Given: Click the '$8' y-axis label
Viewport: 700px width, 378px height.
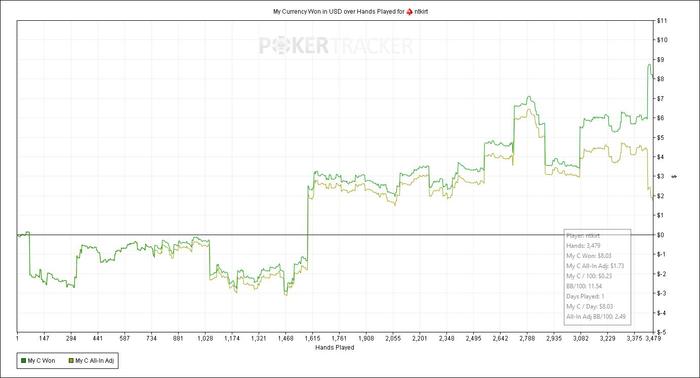Looking at the screenshot, I should pyautogui.click(x=661, y=79).
